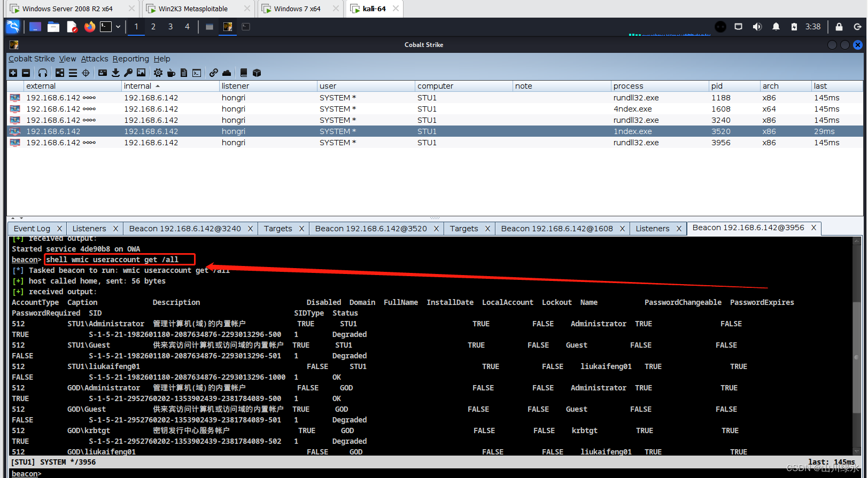
Task: Open the Cobalt Strike menu
Action: (x=32, y=59)
